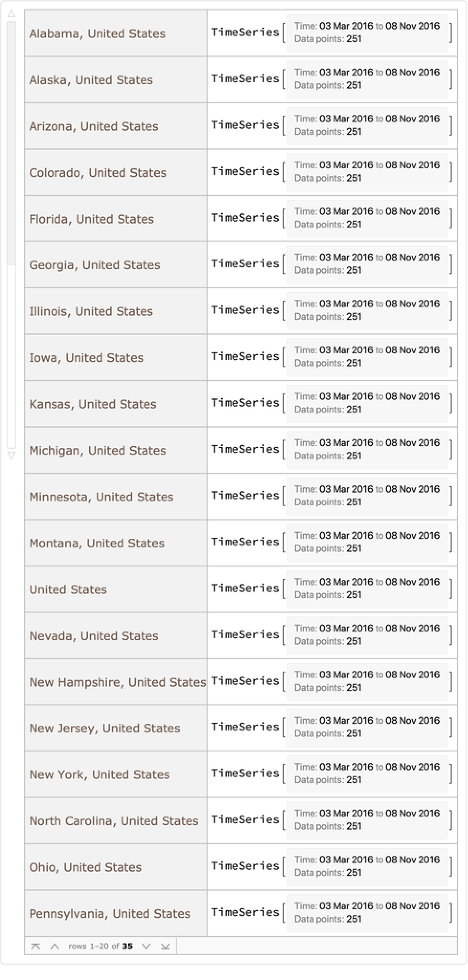Jump to last rows of dataset
Screen dimensions: 468x980
tap(165, 946)
